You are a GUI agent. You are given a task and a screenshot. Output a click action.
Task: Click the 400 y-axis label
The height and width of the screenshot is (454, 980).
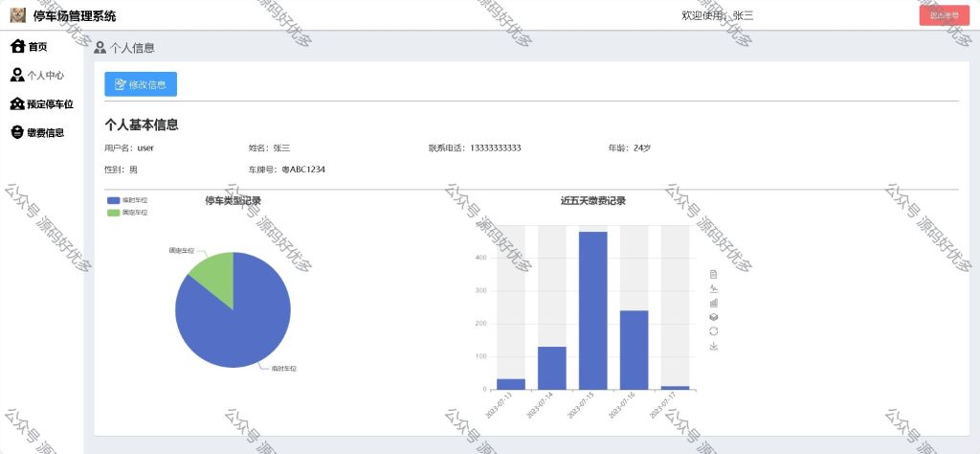(481, 258)
